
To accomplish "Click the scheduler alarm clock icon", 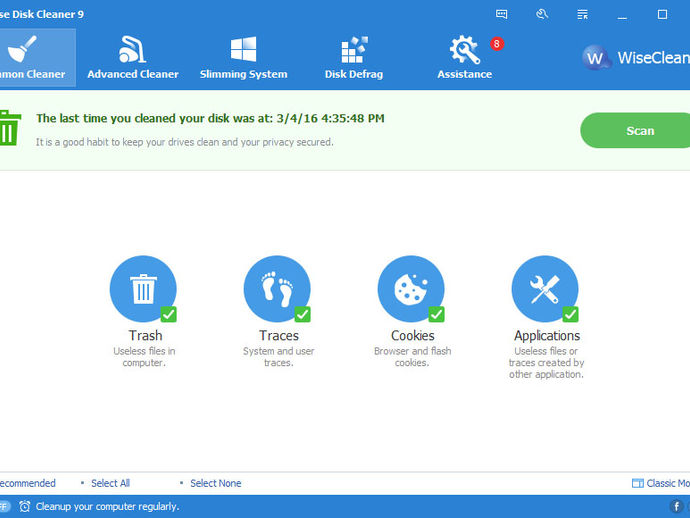I will point(25,507).
